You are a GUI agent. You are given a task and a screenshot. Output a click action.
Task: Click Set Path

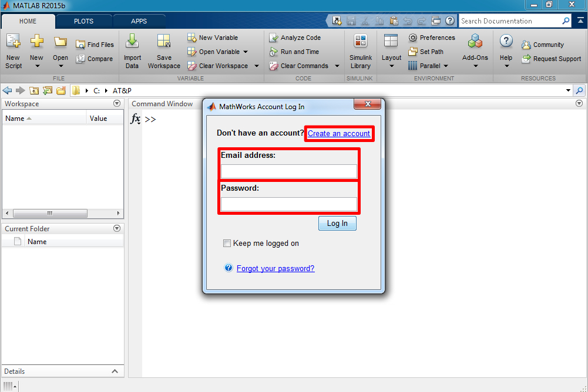pyautogui.click(x=426, y=52)
